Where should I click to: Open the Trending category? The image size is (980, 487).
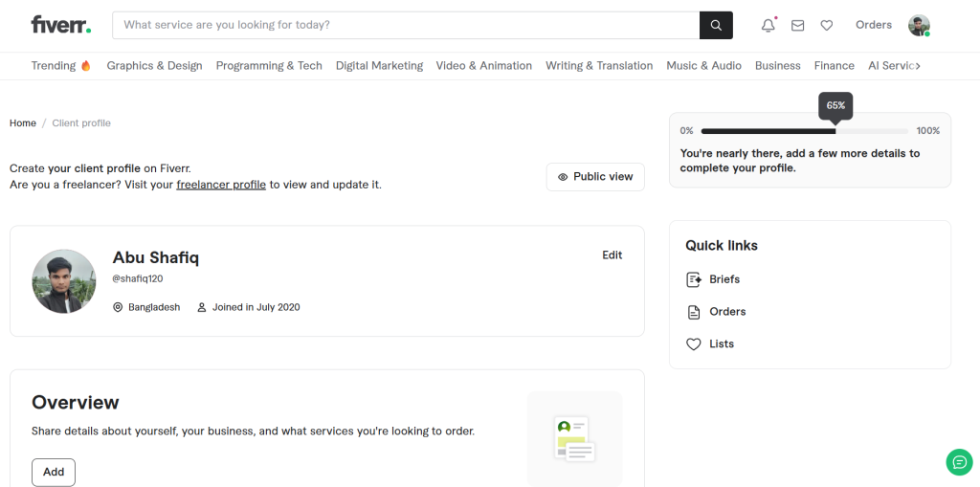point(61,66)
